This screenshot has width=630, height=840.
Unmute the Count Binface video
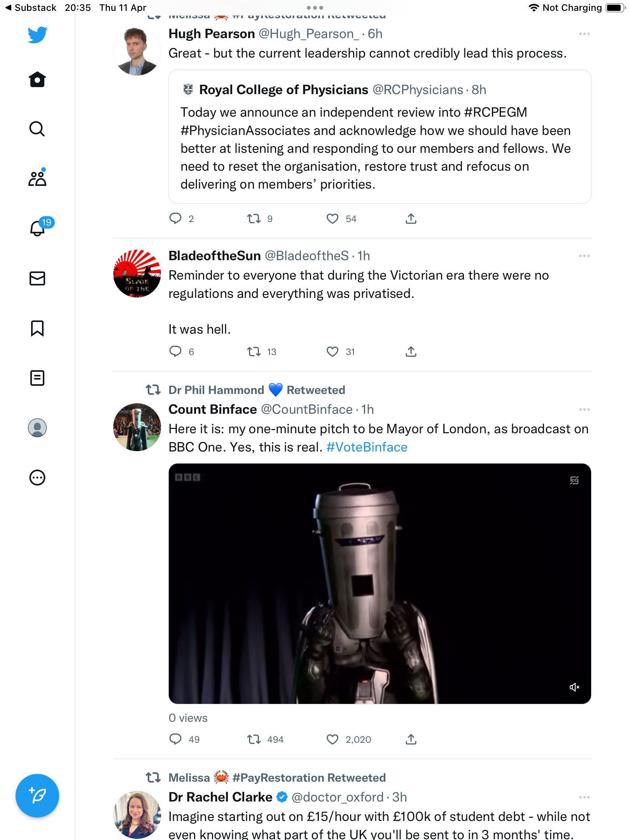click(x=574, y=687)
